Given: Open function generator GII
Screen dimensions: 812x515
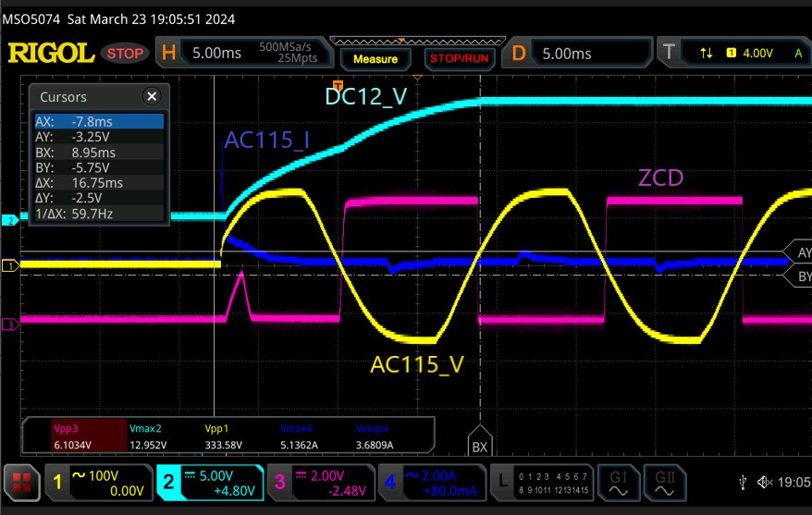Looking at the screenshot, I should click(x=664, y=483).
